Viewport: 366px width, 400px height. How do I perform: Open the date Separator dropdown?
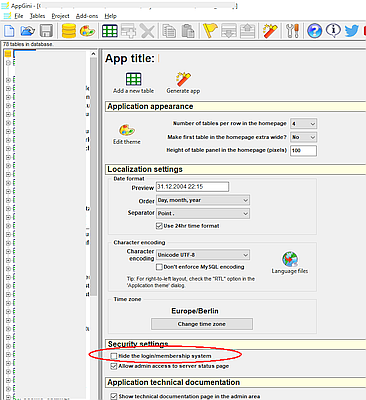pos(203,213)
